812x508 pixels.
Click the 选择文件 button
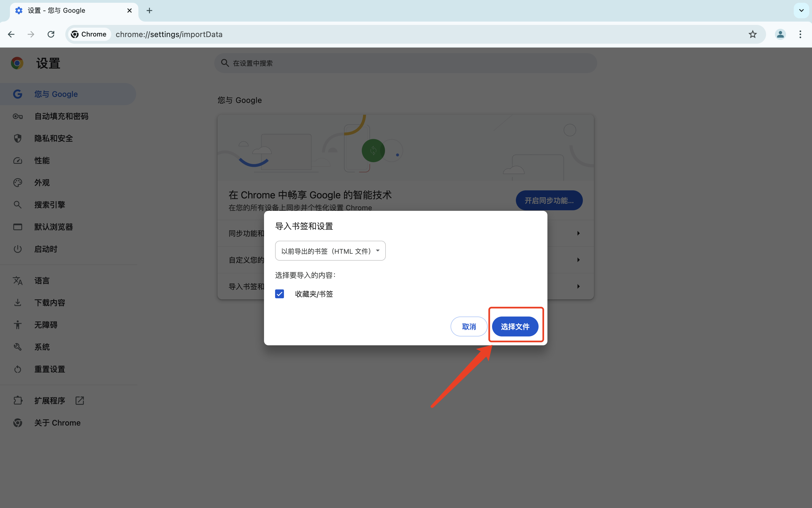[x=515, y=326]
